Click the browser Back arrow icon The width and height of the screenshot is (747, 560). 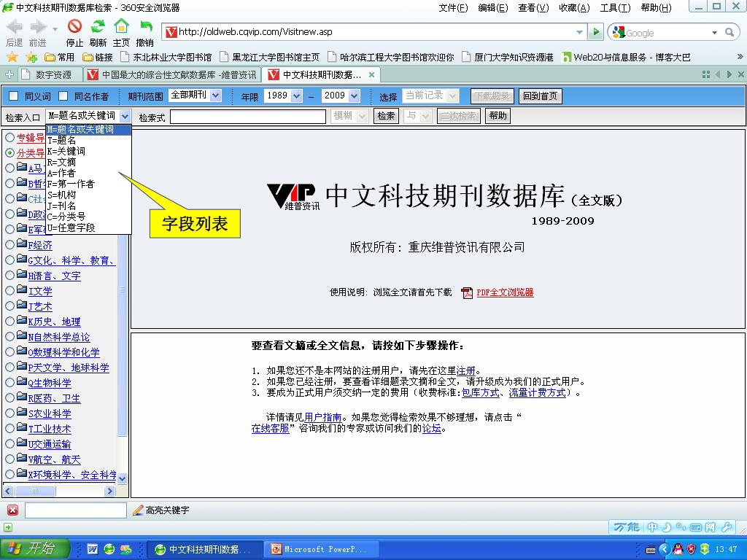(15, 28)
